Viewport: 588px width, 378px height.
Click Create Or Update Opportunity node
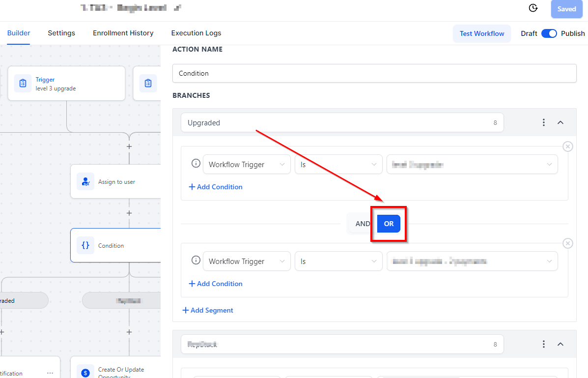pos(115,368)
